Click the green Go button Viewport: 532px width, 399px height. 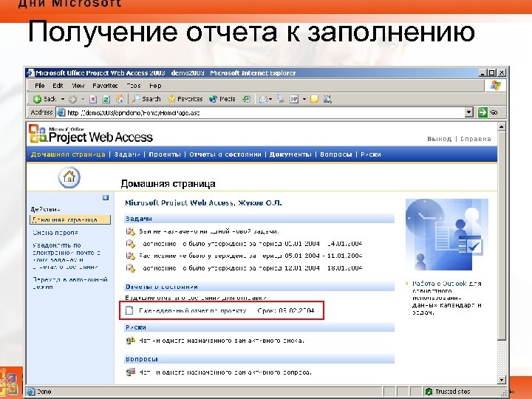click(x=488, y=112)
